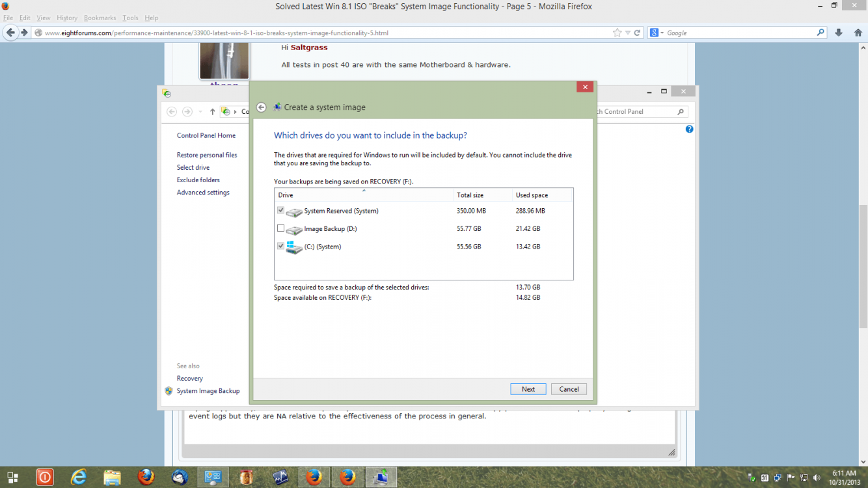Sort the list by the Drive column header
Image resolution: width=868 pixels, height=488 pixels.
[x=364, y=195]
